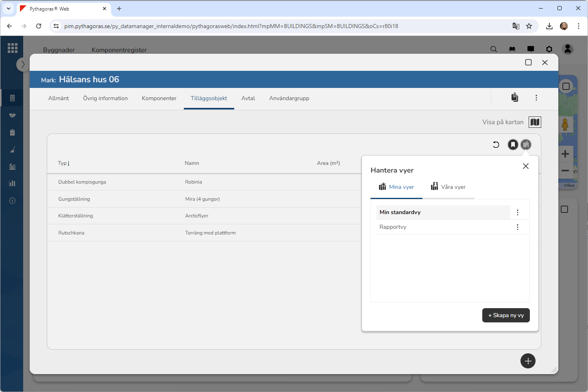Expand the collapsed left sidebar chevron
588x392 pixels.
(x=23, y=64)
